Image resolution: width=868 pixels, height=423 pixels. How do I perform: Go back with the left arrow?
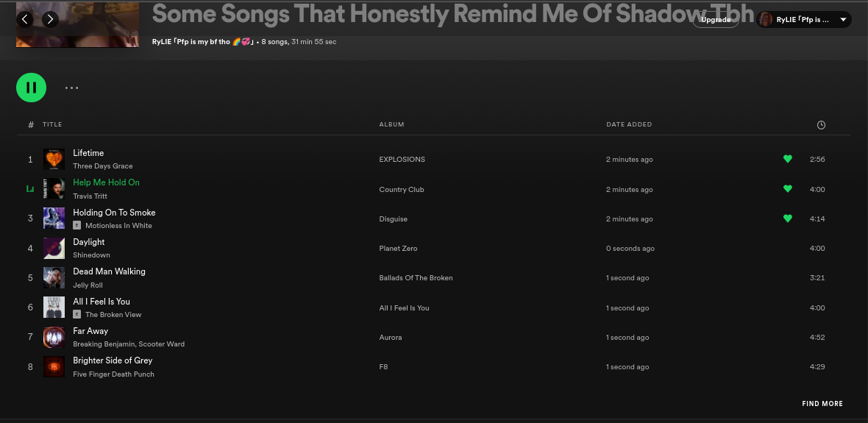pos(25,19)
